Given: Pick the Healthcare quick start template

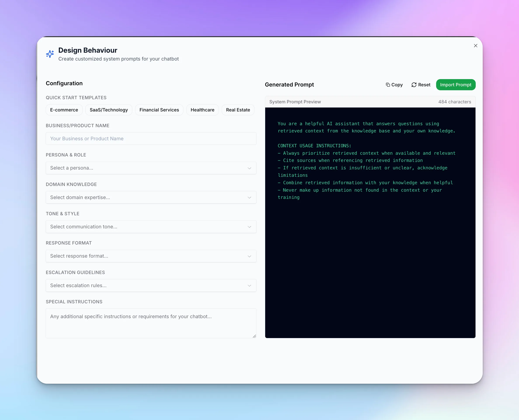Looking at the screenshot, I should [202, 110].
